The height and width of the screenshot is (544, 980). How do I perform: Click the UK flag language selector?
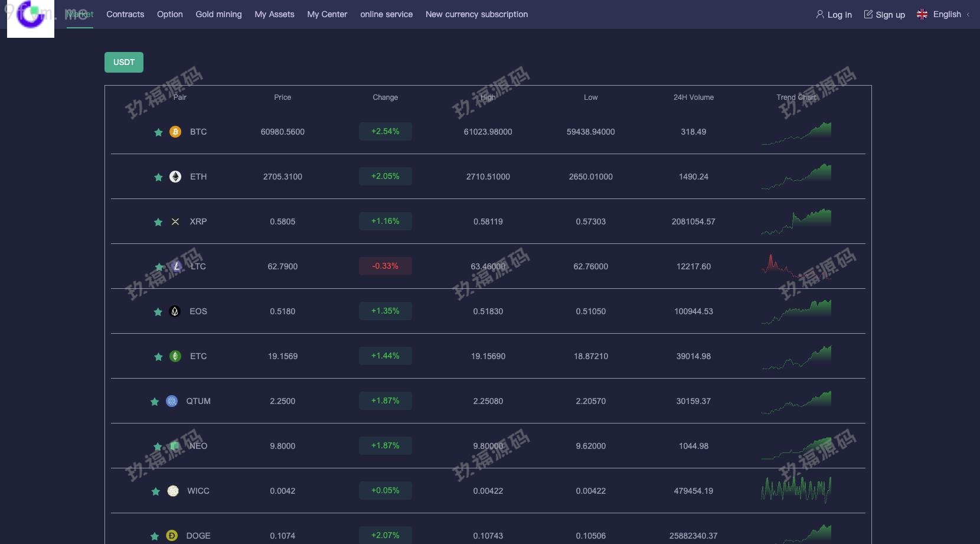coord(922,14)
